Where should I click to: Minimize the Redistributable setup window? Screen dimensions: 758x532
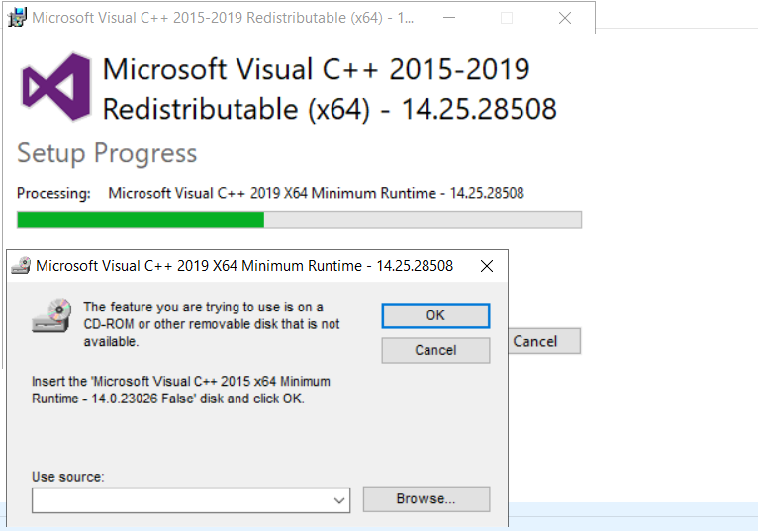[449, 18]
